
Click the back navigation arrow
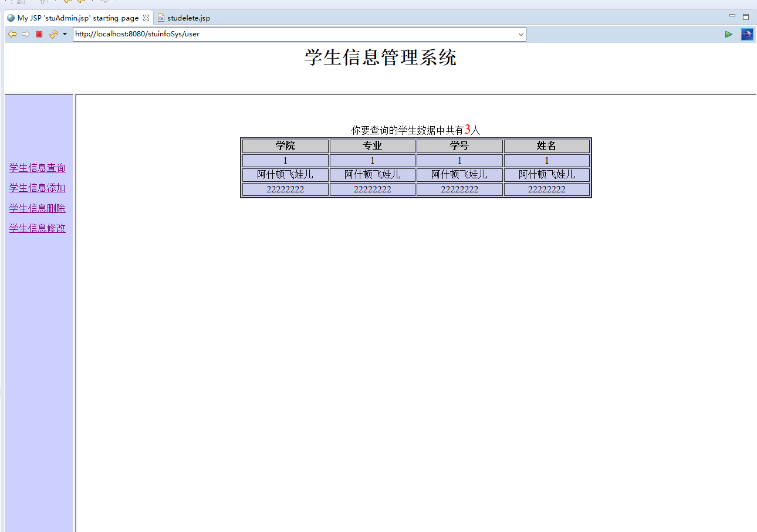12,34
